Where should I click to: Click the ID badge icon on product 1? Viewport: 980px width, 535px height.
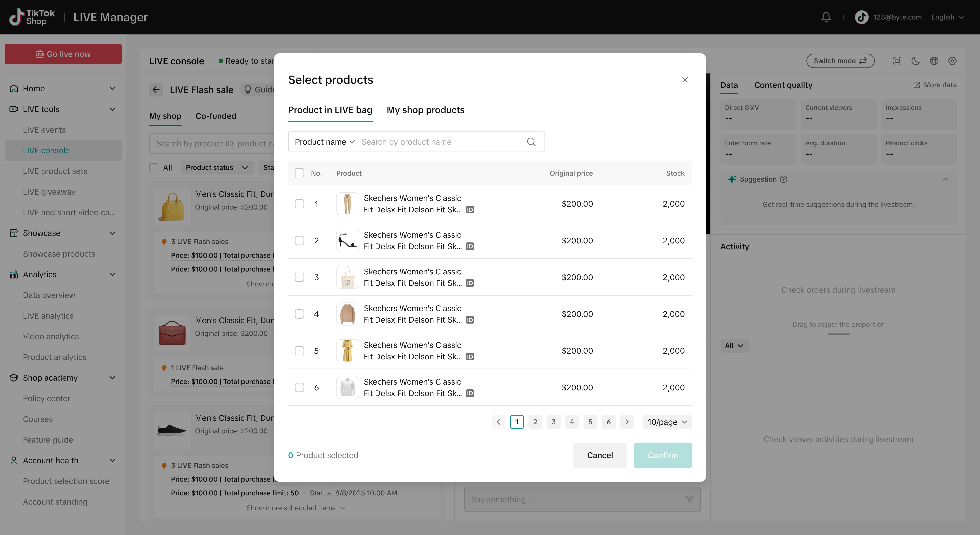470,210
